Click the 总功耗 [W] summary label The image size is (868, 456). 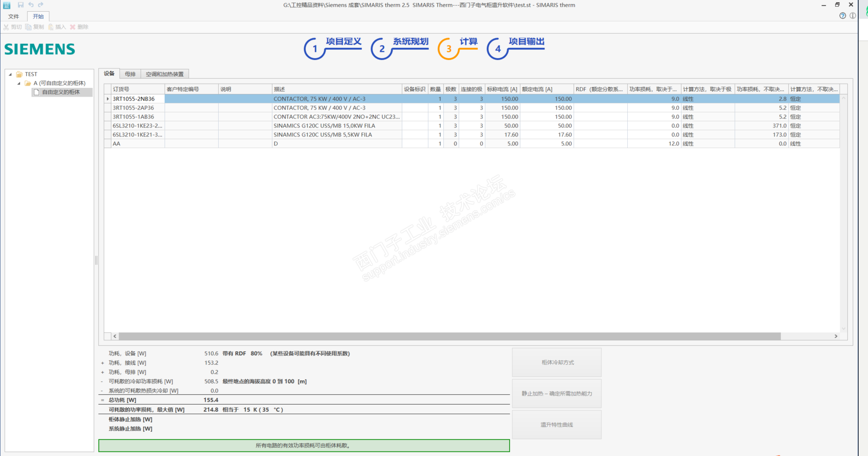(x=123, y=400)
